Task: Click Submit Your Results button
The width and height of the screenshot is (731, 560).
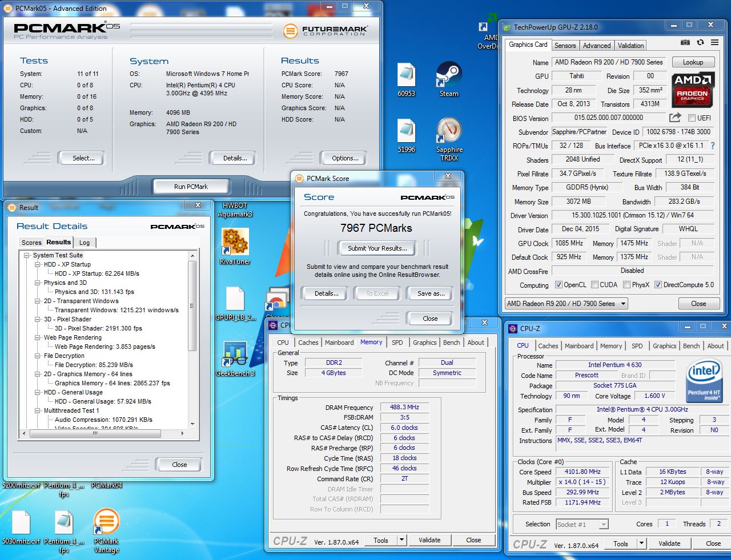Action: coord(377,248)
